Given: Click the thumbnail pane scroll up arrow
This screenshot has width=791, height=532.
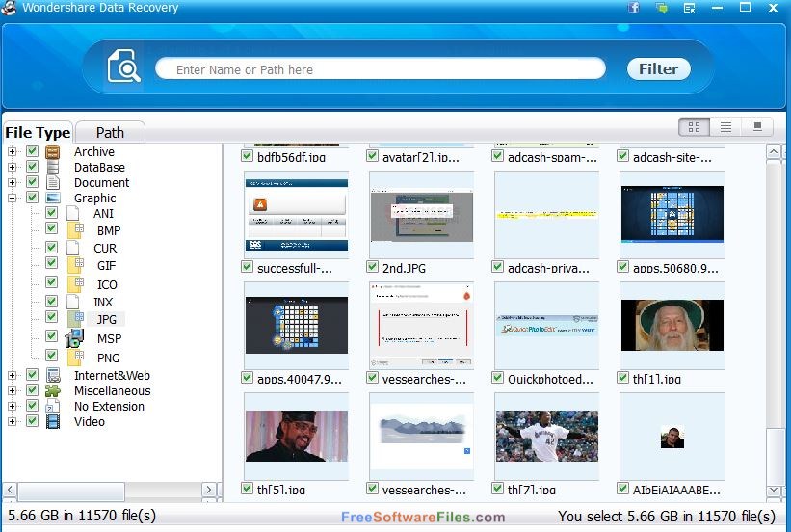Looking at the screenshot, I should [774, 151].
